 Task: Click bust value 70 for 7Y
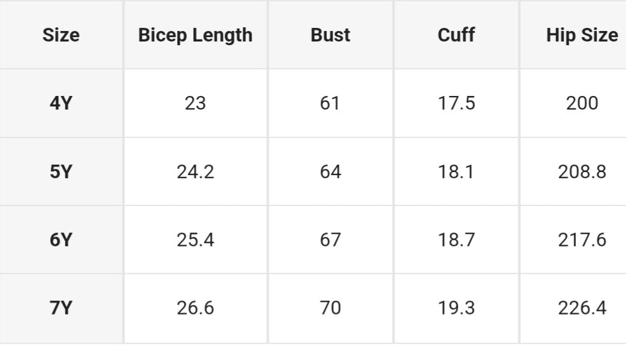tap(330, 308)
